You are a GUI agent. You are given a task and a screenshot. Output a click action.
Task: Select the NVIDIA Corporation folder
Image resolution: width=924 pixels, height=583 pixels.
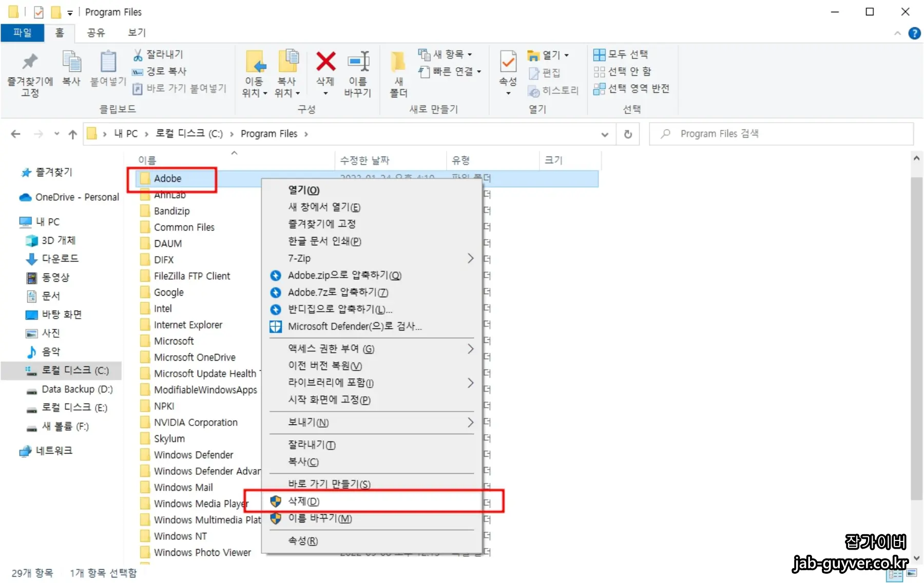coord(190,422)
